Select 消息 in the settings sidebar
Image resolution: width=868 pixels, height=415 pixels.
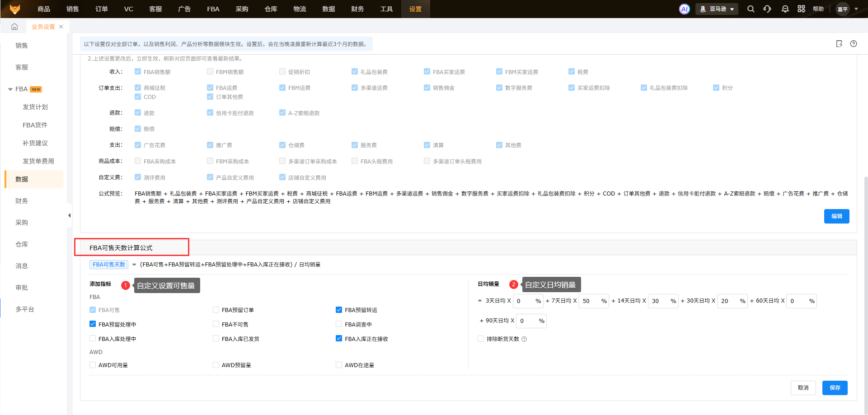point(22,266)
